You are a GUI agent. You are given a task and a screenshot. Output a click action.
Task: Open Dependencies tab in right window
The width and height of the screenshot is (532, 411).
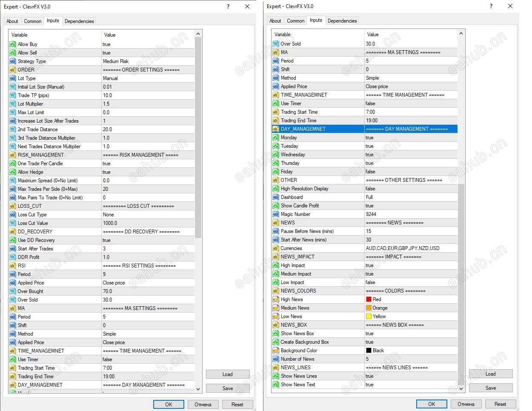[342, 21]
